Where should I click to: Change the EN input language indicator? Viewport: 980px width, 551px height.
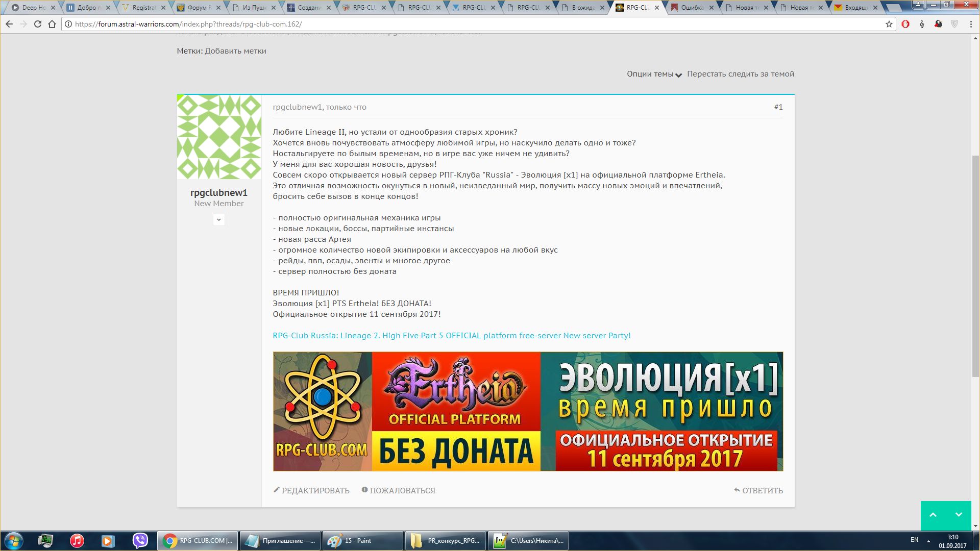click(x=914, y=540)
